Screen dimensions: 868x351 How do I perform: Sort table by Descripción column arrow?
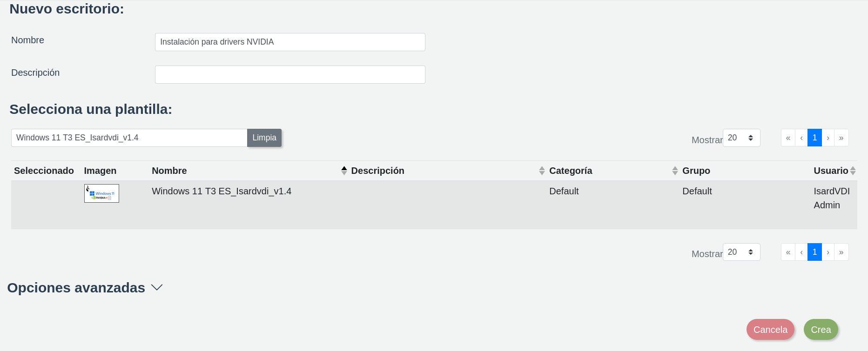point(542,171)
